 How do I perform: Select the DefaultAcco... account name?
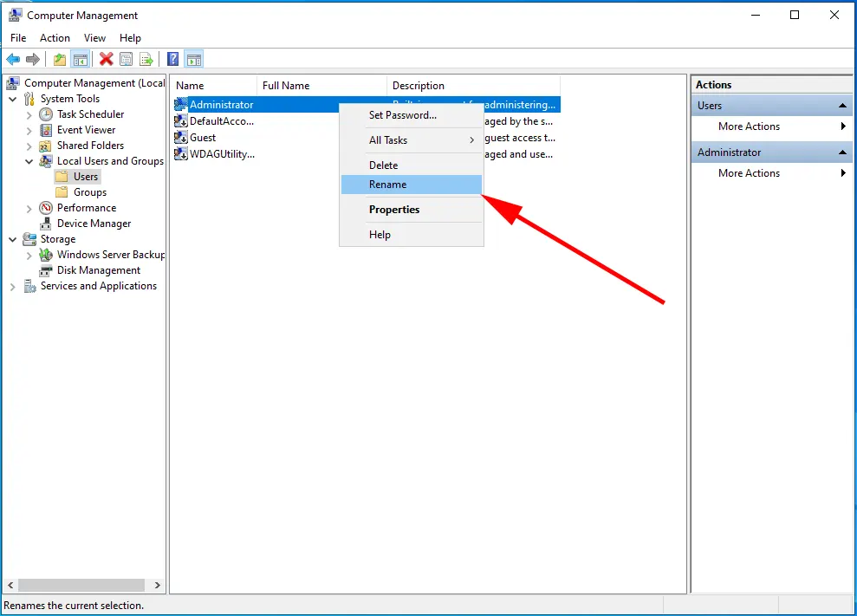click(222, 121)
